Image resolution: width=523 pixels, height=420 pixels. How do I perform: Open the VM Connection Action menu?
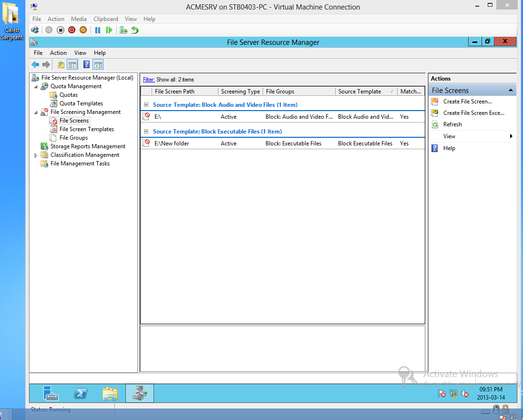click(x=56, y=19)
